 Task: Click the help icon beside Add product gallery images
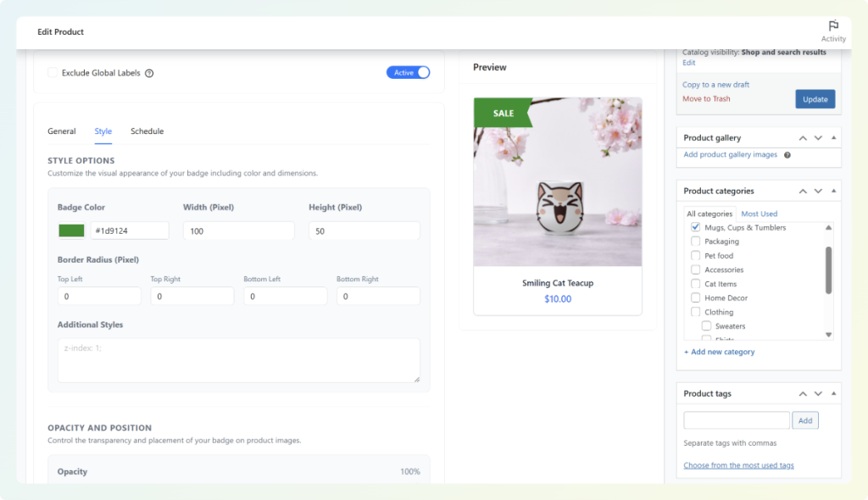click(x=787, y=155)
